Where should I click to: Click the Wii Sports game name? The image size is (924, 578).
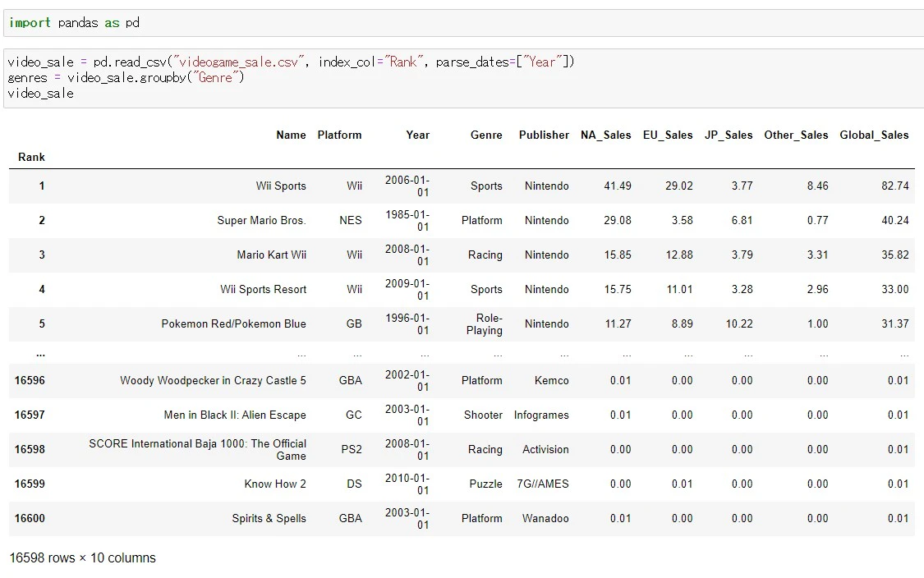[281, 186]
